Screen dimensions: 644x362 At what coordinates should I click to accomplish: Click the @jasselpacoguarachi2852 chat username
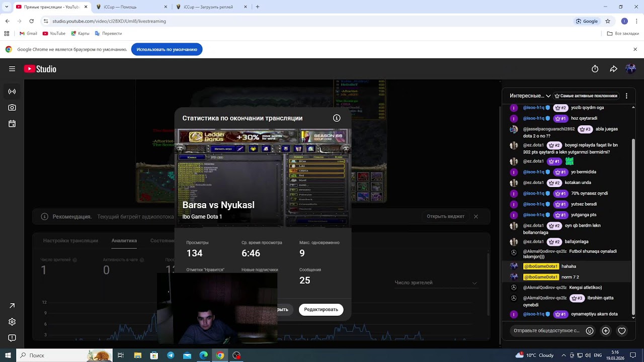point(549,129)
